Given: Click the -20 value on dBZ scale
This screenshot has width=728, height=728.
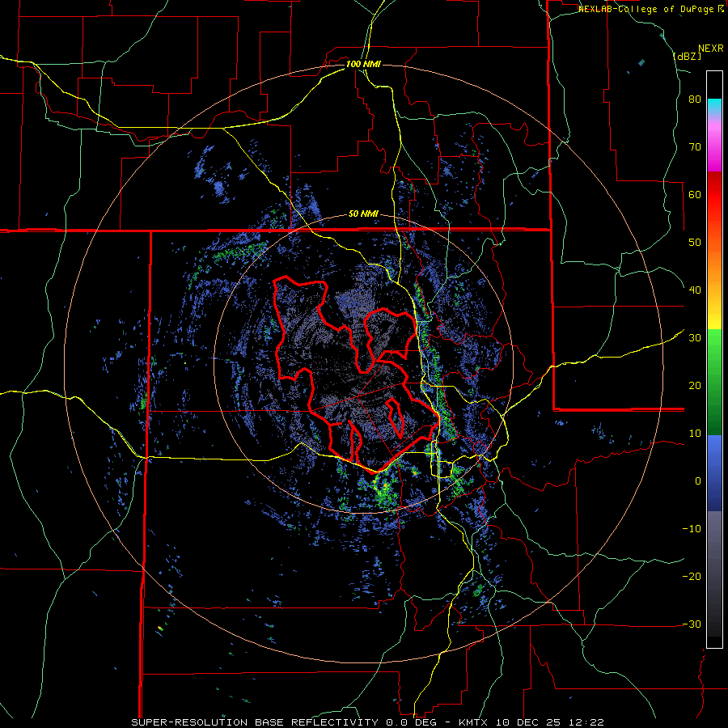Looking at the screenshot, I should pyautogui.click(x=692, y=577).
